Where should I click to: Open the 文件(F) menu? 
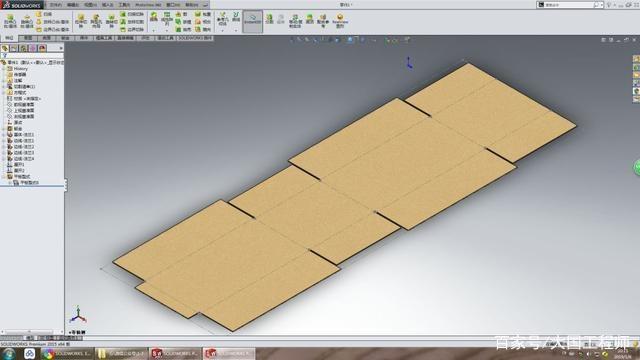click(x=56, y=5)
